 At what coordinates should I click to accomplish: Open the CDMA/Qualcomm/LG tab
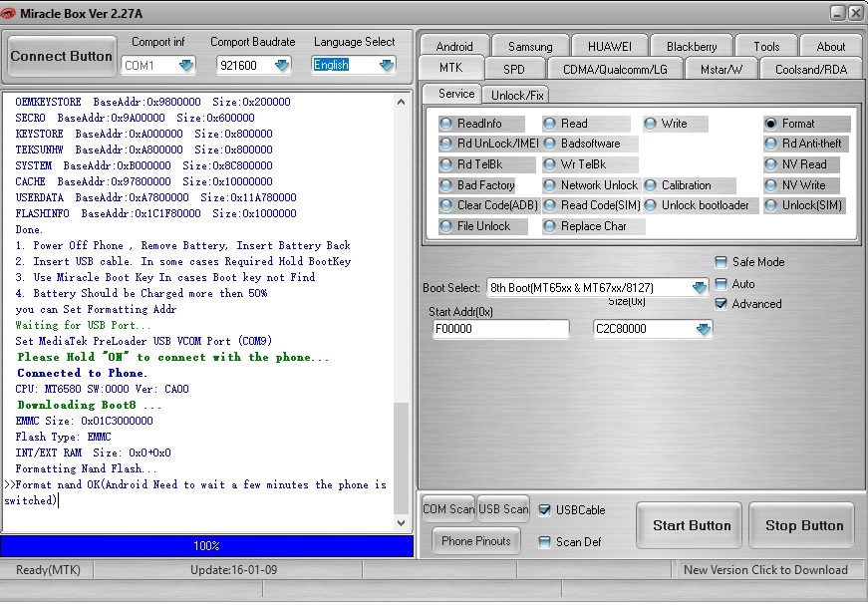point(615,69)
